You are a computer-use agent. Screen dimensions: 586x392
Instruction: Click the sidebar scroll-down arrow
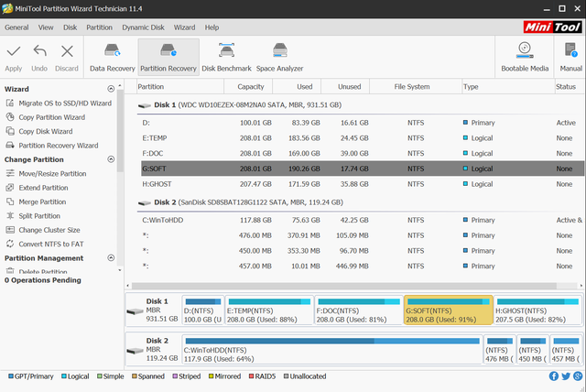click(x=120, y=270)
